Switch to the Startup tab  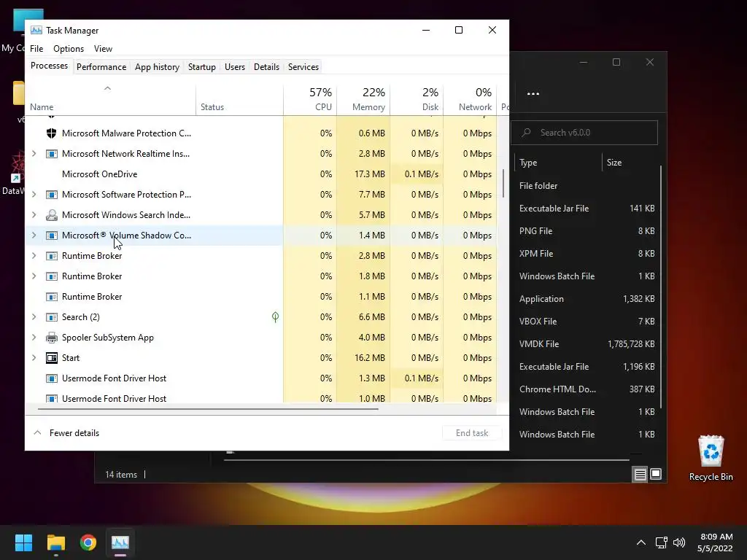click(202, 67)
